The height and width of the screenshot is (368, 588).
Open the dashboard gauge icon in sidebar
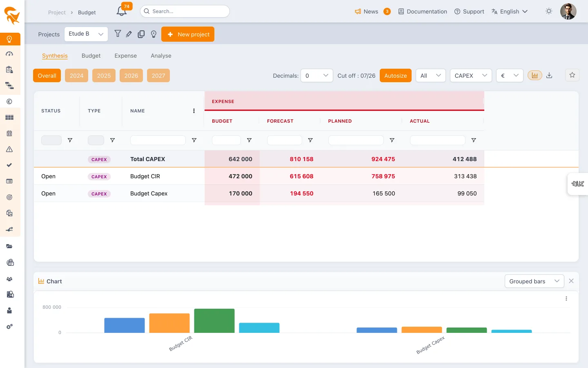tap(9, 54)
